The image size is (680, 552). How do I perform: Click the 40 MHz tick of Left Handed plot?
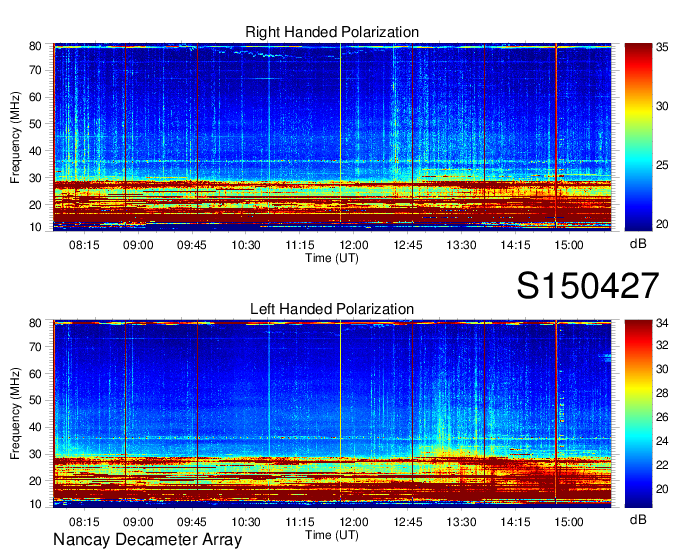point(35,428)
